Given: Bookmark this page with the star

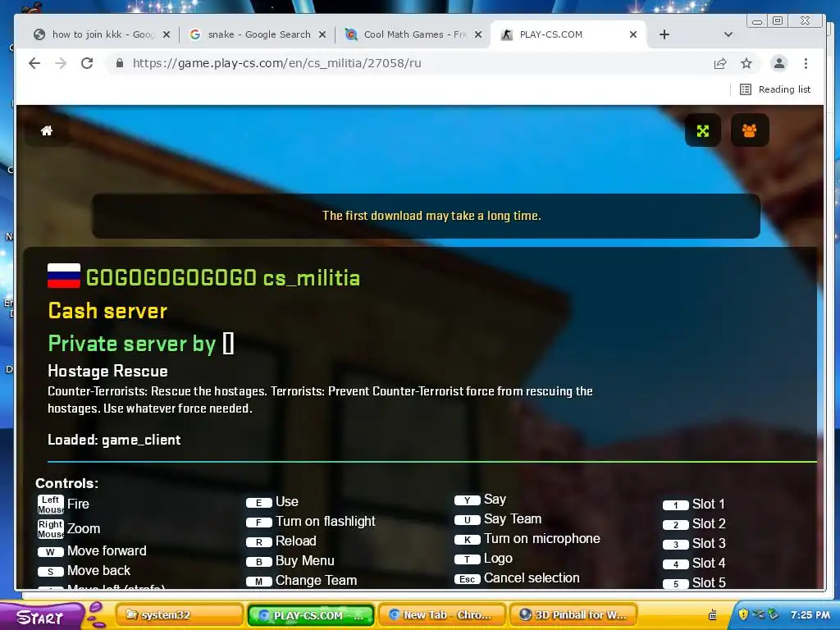Looking at the screenshot, I should pos(746,63).
